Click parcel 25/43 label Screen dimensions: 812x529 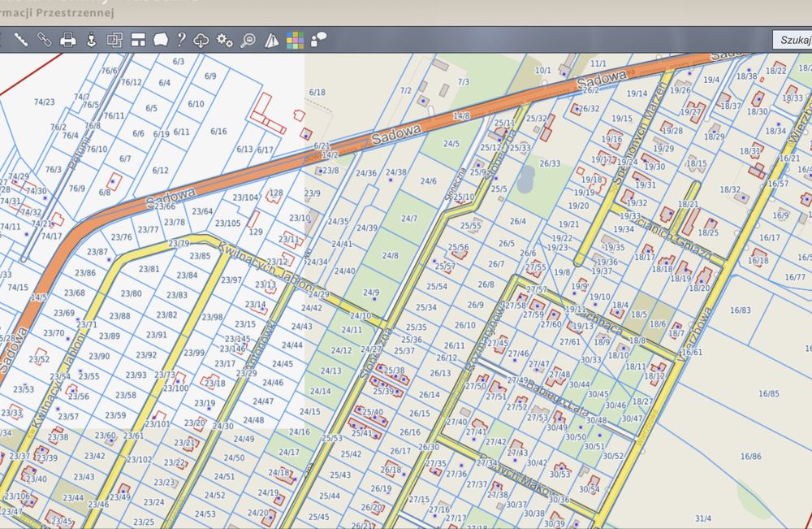click(x=340, y=475)
